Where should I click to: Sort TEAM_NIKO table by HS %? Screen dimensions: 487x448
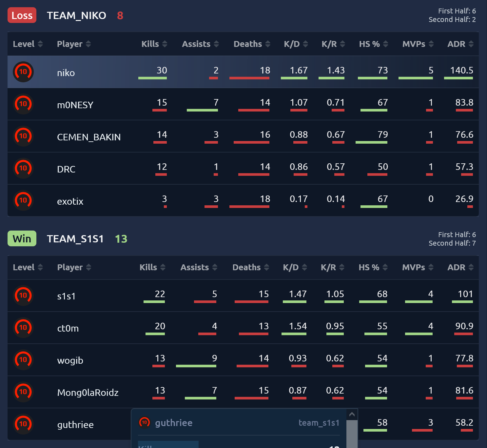coord(374,44)
